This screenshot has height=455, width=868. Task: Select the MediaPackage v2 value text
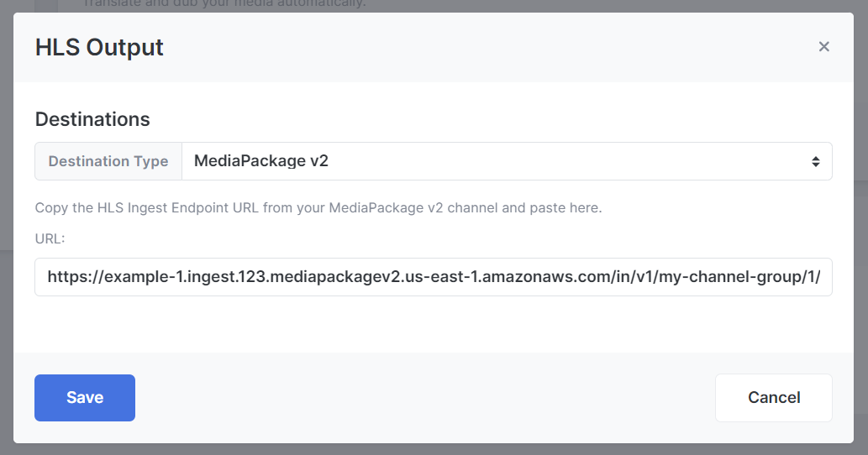[x=260, y=161]
